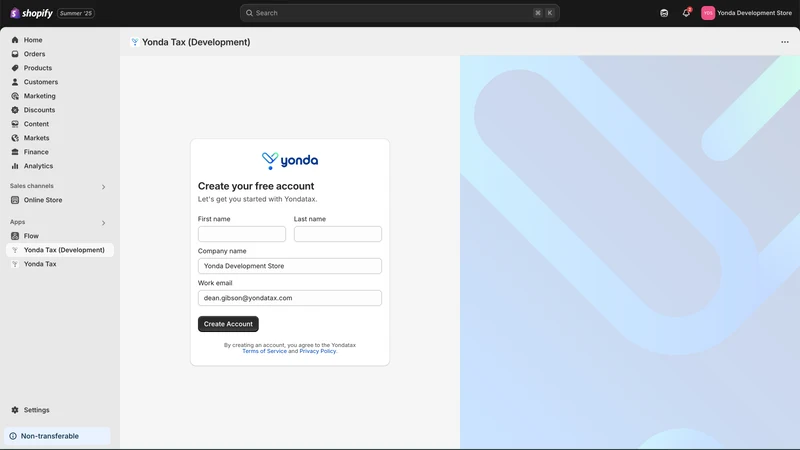Screen dimensions: 800x450
Task: Click the Finance bank icon
Action: (15, 152)
